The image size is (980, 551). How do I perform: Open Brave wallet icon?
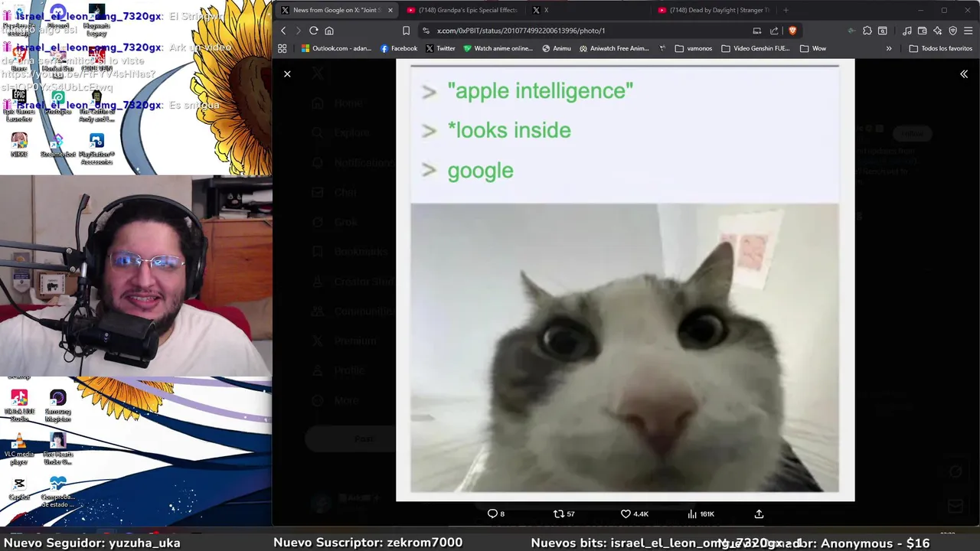click(923, 31)
